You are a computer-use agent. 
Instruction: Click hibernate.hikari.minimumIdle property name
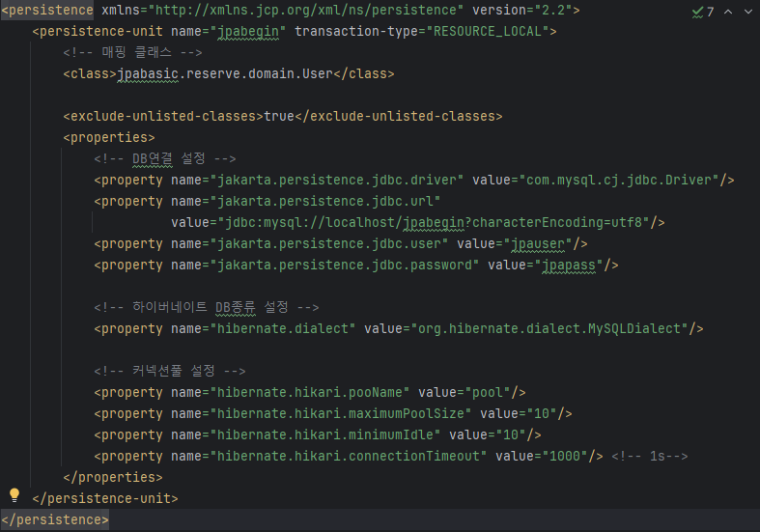(x=325, y=435)
